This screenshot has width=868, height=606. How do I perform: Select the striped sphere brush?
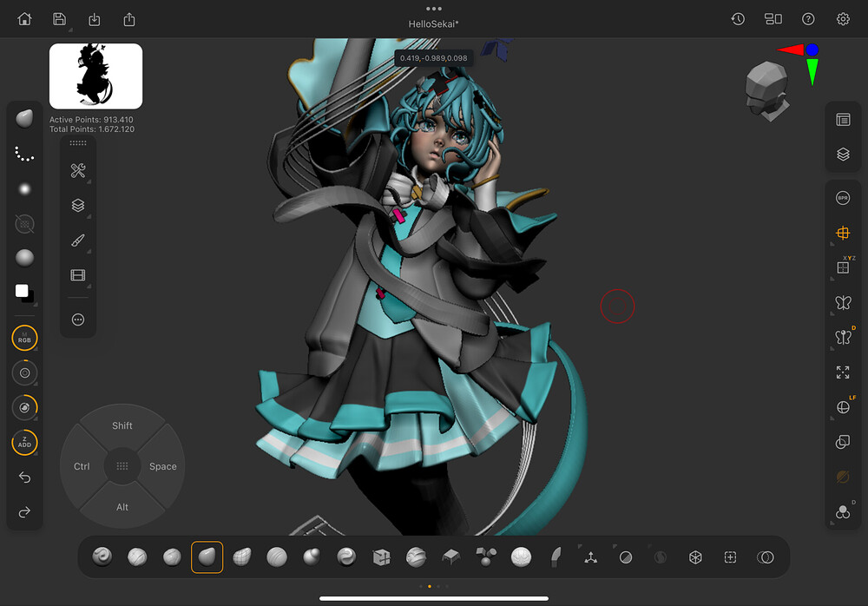coord(277,557)
